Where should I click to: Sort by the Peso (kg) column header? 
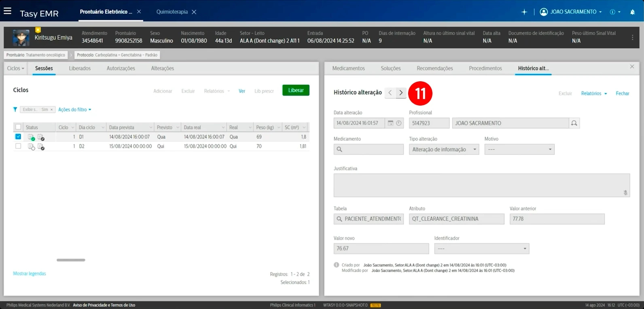tap(265, 127)
